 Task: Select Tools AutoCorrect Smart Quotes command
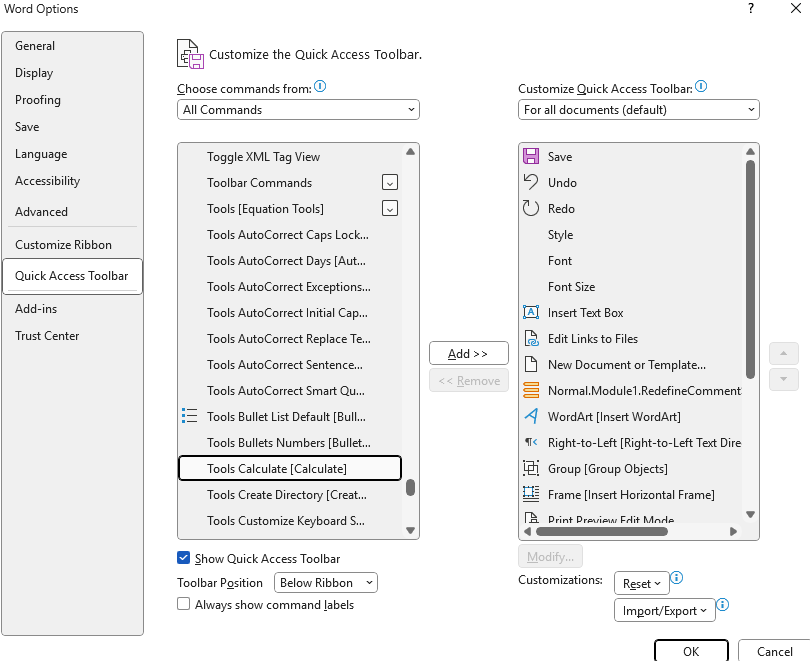pyautogui.click(x=290, y=390)
